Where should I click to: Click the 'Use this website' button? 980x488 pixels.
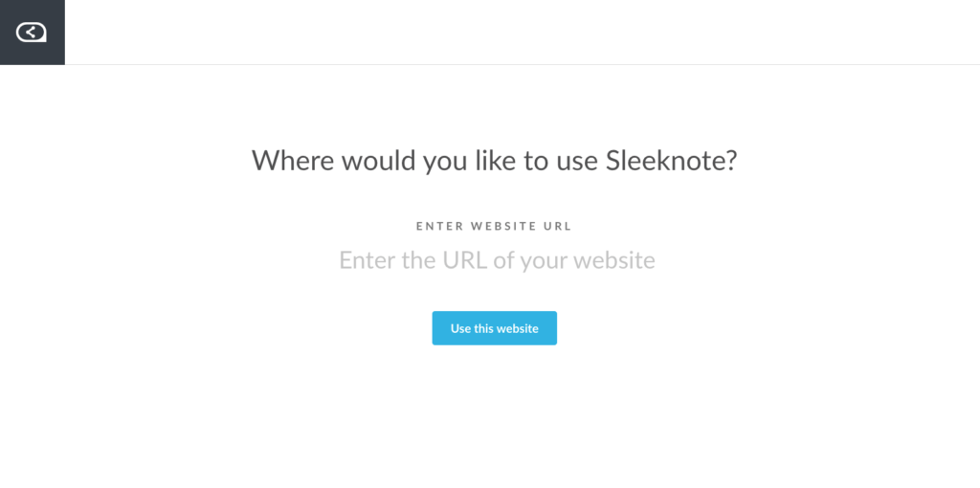pyautogui.click(x=495, y=328)
